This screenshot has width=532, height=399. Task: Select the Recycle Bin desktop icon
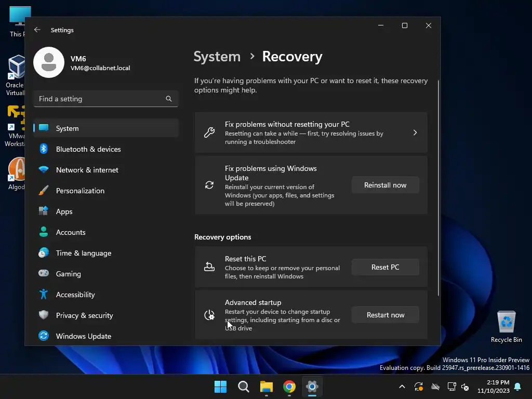506,326
